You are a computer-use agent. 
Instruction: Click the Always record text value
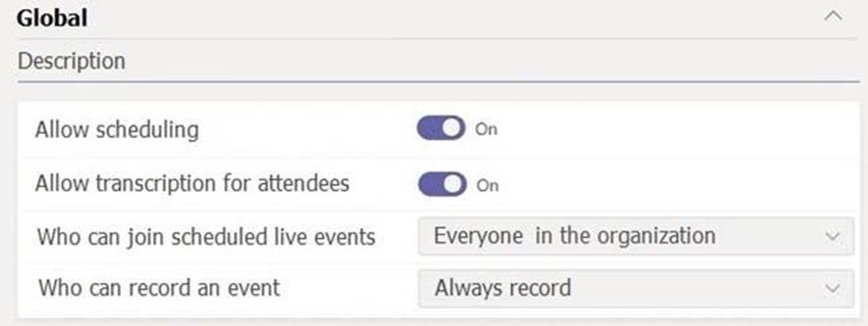[503, 288]
